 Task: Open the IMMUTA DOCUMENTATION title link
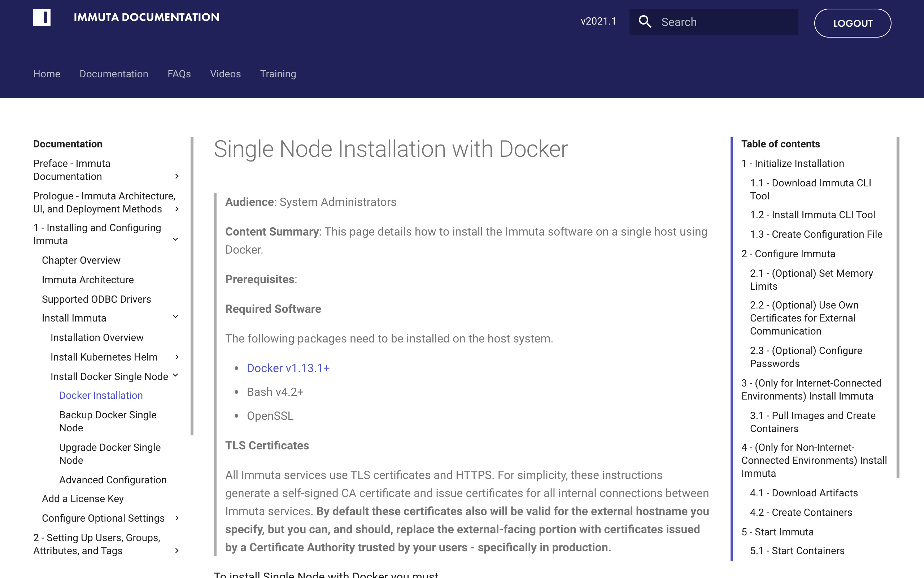pos(147,17)
